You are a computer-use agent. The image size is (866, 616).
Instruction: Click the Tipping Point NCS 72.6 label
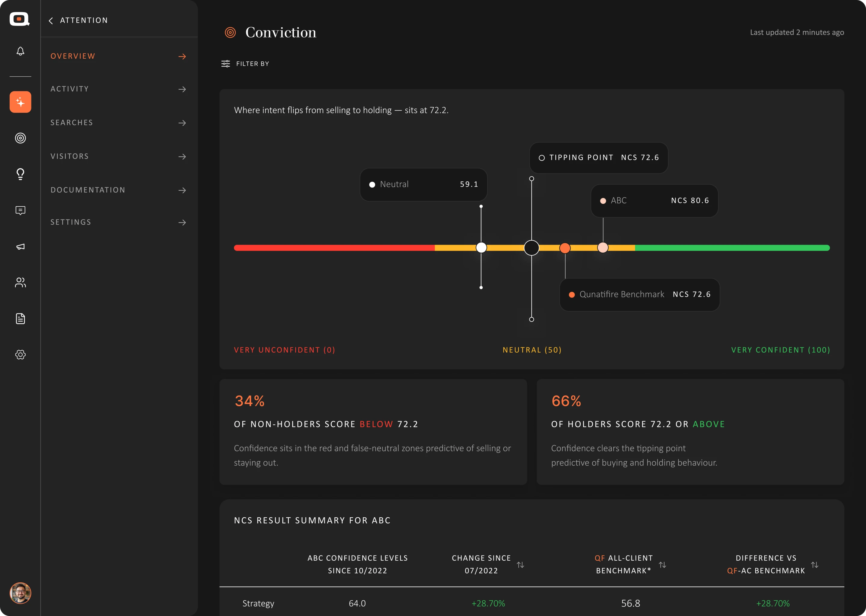pyautogui.click(x=599, y=158)
